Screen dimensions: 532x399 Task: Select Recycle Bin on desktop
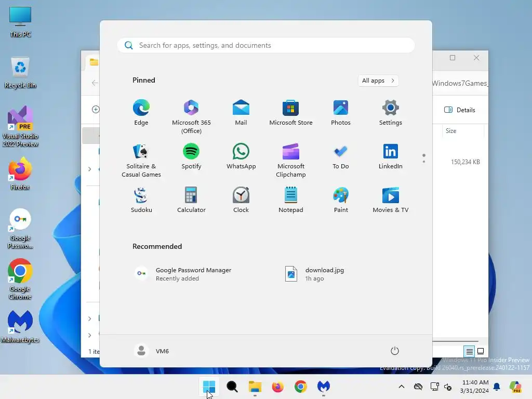[x=20, y=73]
